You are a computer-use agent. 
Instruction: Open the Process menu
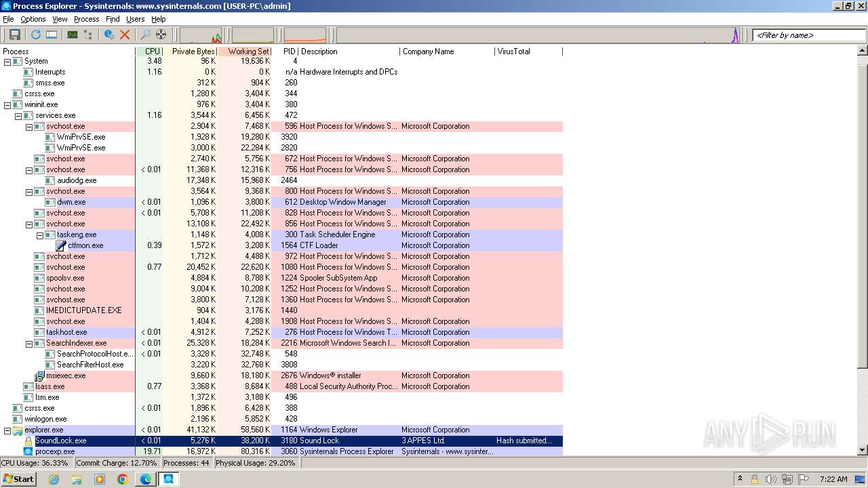(x=87, y=19)
